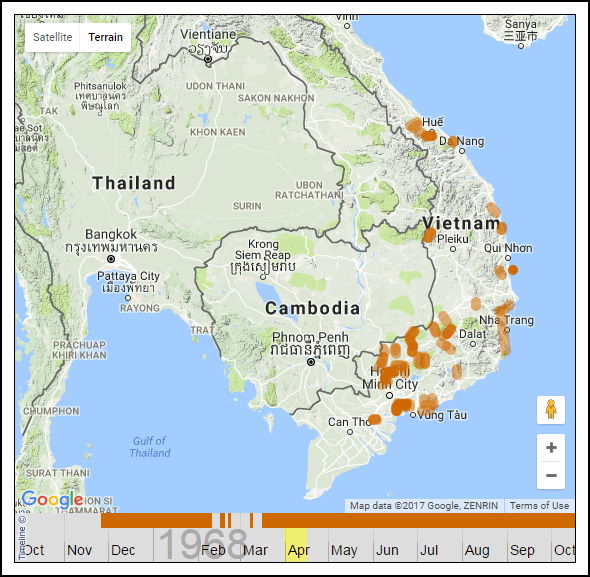This screenshot has width=590, height=577.
Task: Click the UBON RATCHATHANI label
Action: (309, 190)
